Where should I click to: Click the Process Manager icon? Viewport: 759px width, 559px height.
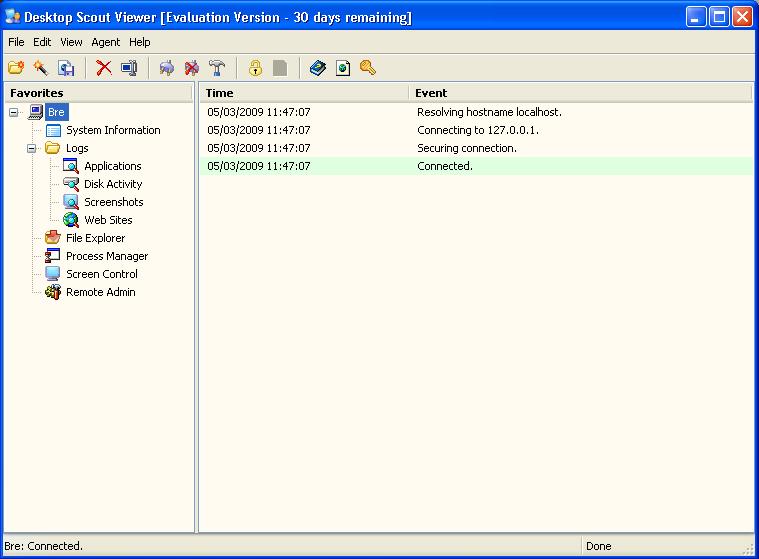[x=53, y=256]
